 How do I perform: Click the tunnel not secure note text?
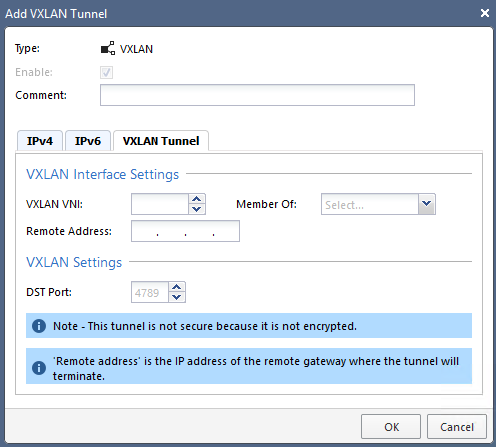point(205,326)
